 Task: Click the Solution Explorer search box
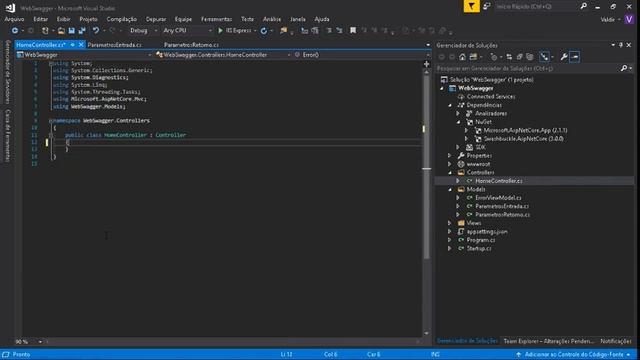(x=527, y=68)
